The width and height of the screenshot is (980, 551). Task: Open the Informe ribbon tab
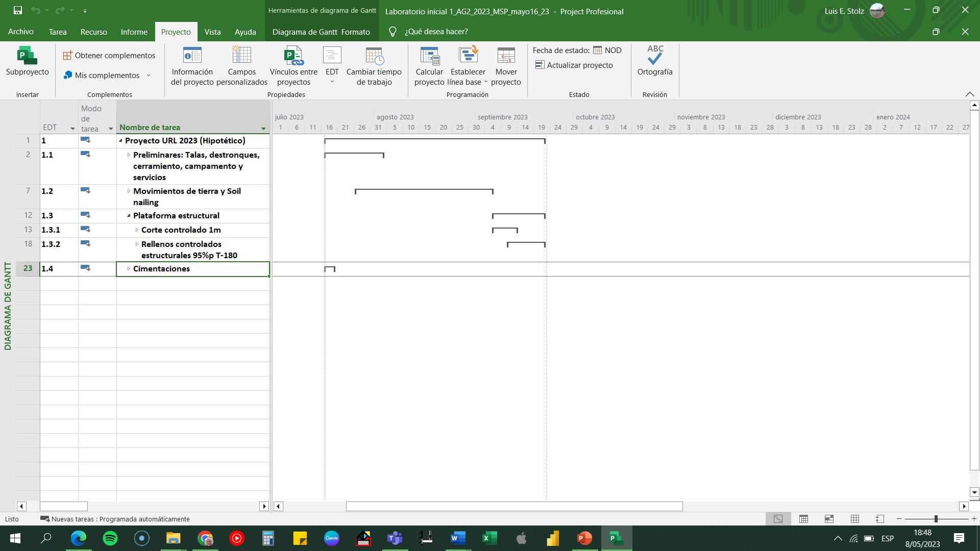[134, 32]
